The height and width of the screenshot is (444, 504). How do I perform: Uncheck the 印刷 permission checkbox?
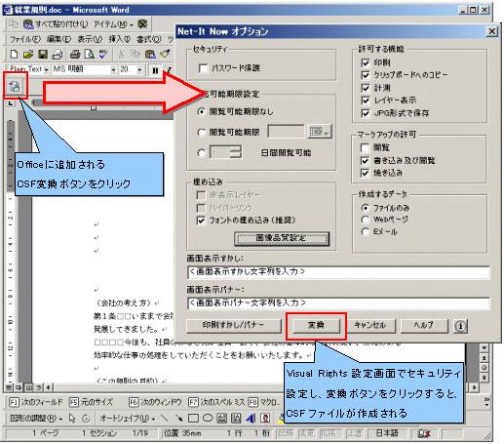click(366, 62)
